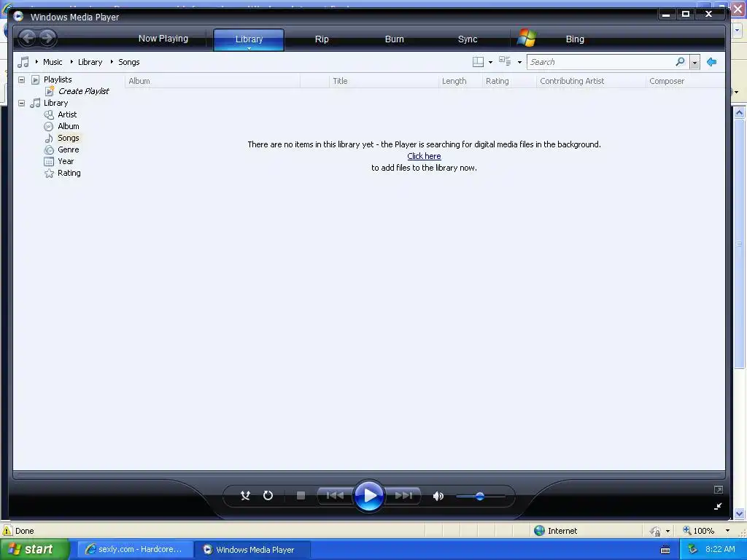Click the Contributing Artist column header

tap(591, 81)
